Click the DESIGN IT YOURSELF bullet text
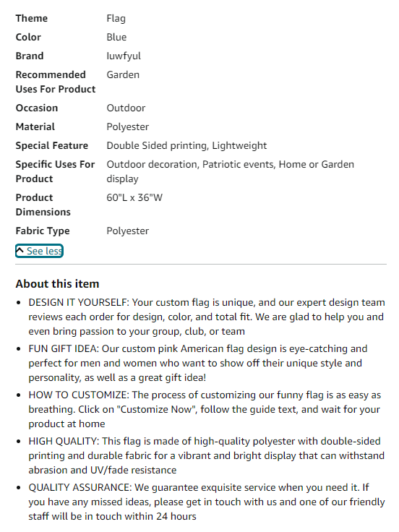 (x=207, y=317)
